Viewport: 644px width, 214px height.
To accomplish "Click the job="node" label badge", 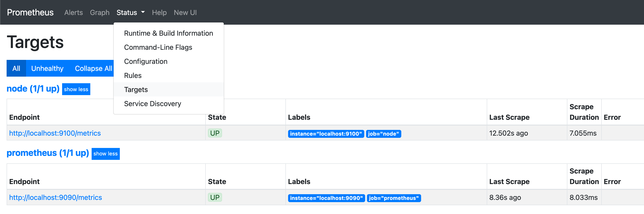I will coord(383,134).
